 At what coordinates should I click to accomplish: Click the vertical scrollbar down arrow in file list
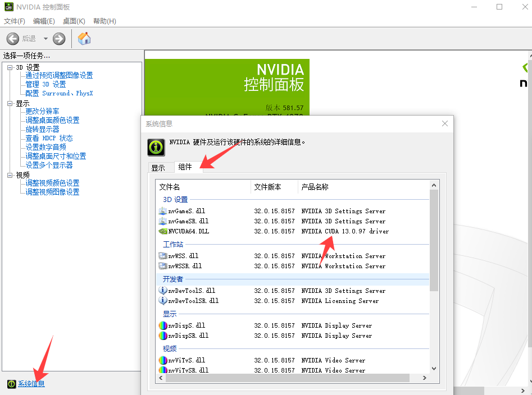pos(434,368)
